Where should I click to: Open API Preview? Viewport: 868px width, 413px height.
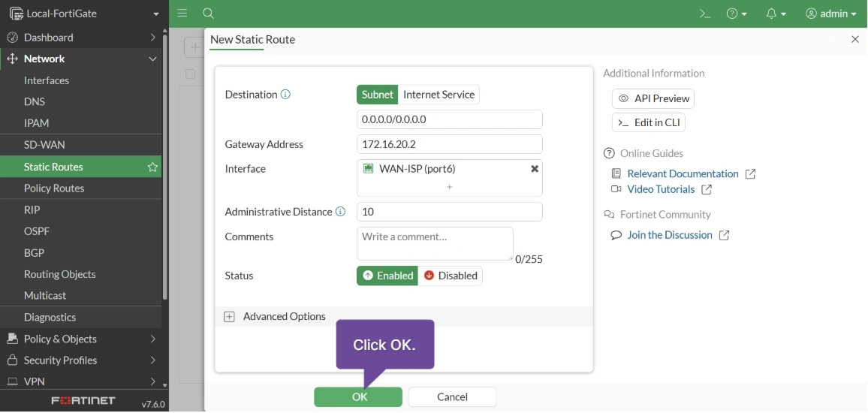pos(653,98)
